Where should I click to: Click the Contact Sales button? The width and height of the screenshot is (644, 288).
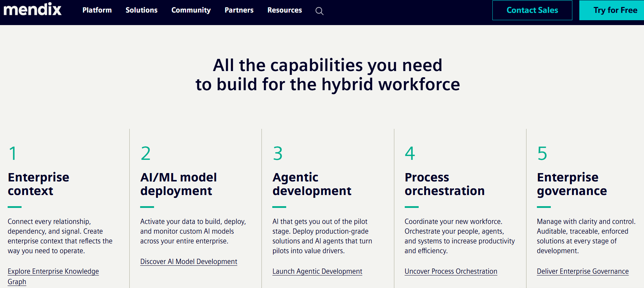532,10
